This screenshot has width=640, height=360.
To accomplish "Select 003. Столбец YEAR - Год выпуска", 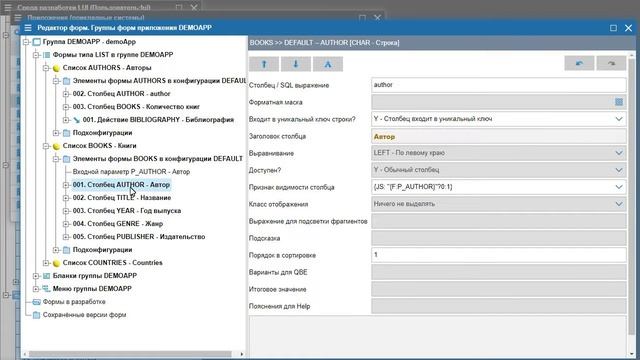I will point(127,211).
